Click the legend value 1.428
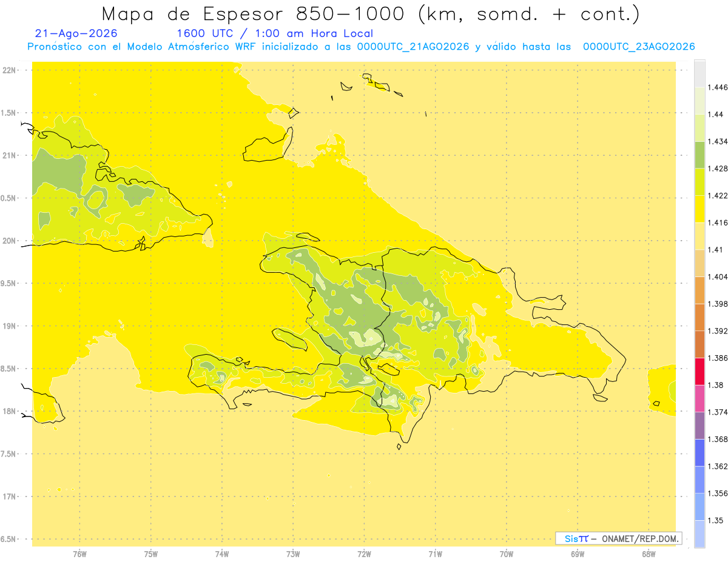The height and width of the screenshot is (562, 728). pyautogui.click(x=717, y=169)
